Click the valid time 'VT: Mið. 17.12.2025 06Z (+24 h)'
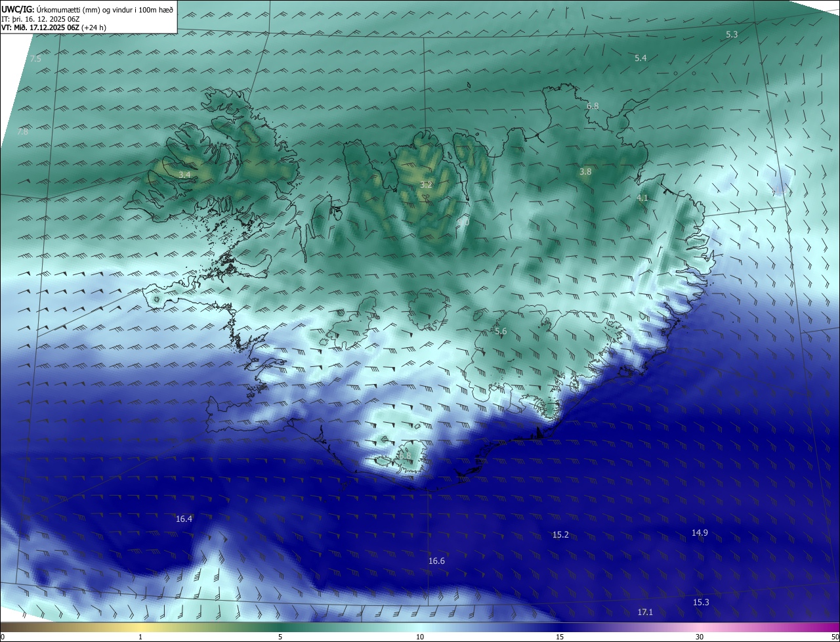This screenshot has width=840, height=642. point(54,28)
